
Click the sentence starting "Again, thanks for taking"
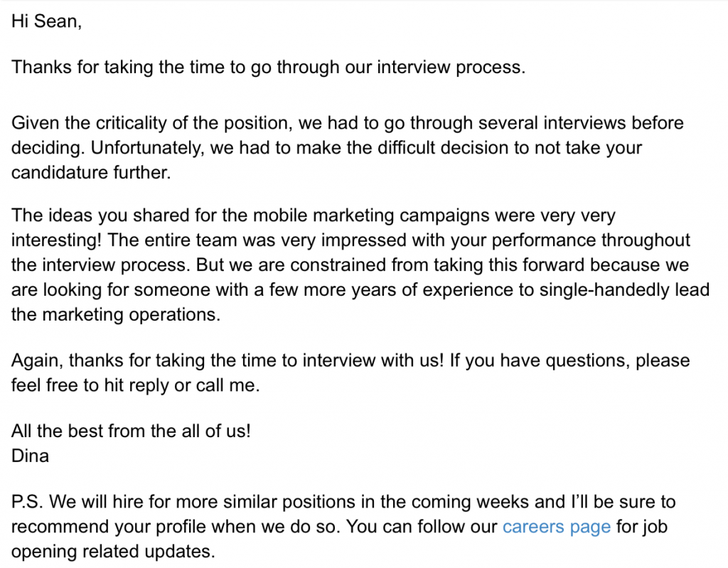click(227, 360)
